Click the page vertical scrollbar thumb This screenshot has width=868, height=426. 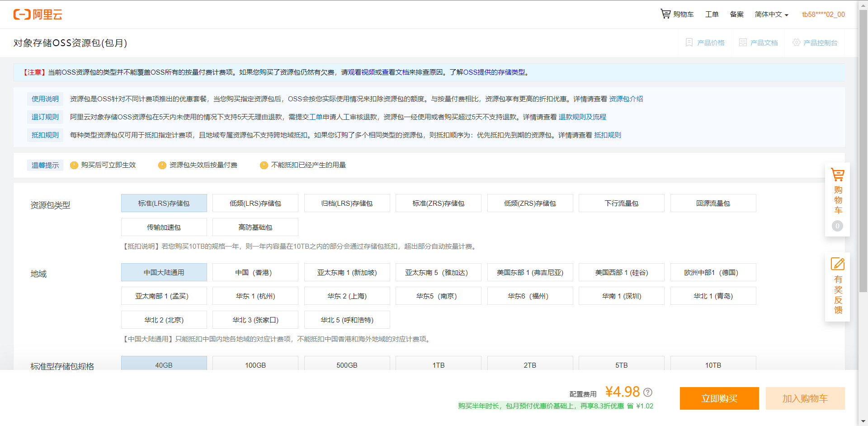coord(863,151)
